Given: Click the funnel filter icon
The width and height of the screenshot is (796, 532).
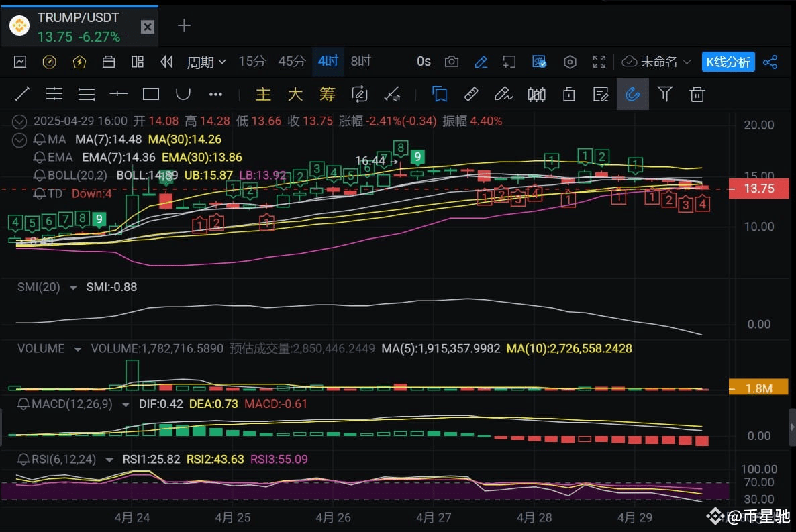Looking at the screenshot, I should point(665,94).
